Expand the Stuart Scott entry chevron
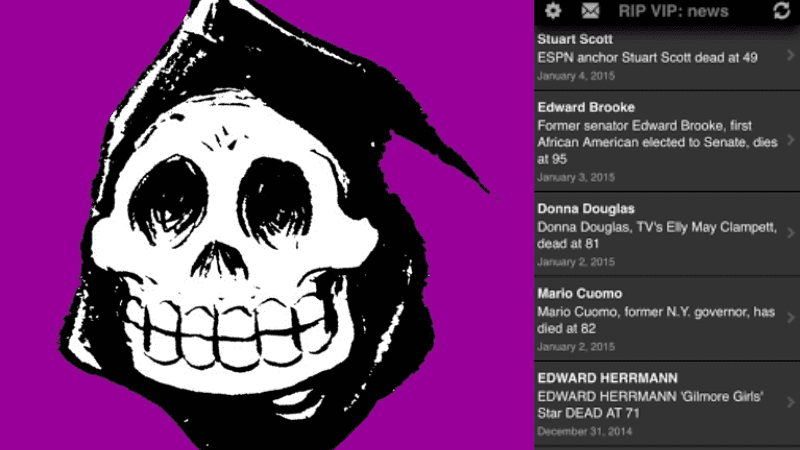800x450 pixels. tap(790, 55)
